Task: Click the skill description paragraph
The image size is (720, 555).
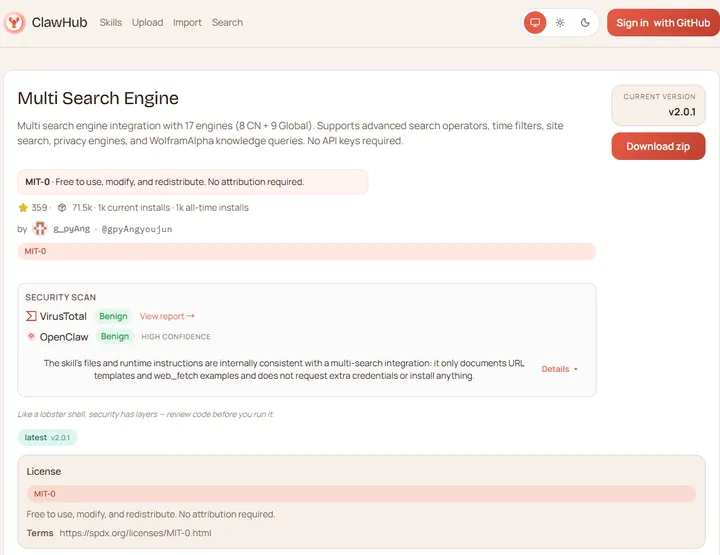Action: [x=290, y=133]
